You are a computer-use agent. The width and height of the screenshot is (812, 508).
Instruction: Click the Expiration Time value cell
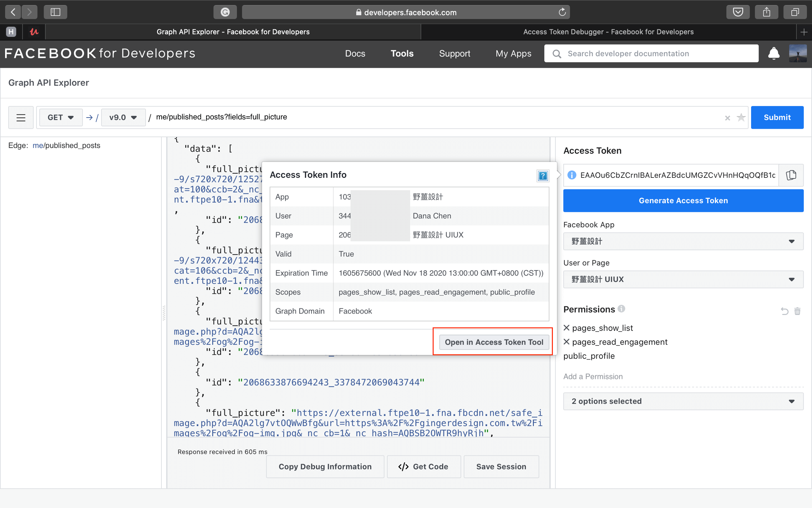tap(441, 273)
